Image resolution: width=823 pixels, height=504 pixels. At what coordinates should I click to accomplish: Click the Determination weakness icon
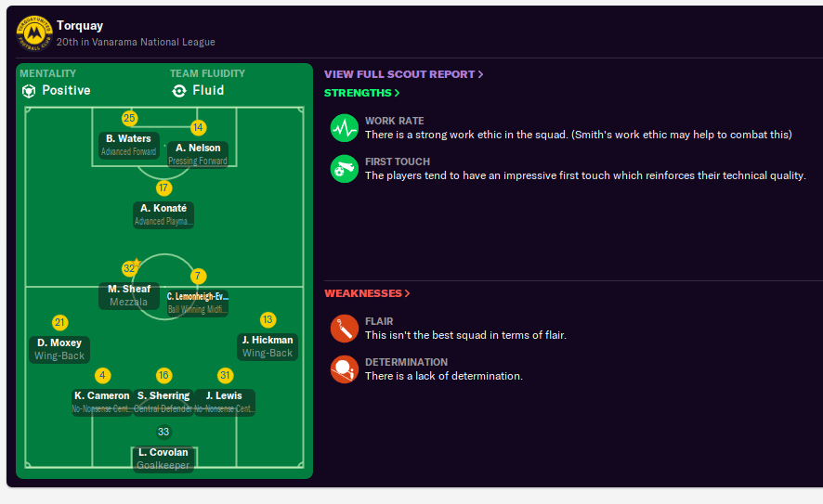[x=345, y=369]
